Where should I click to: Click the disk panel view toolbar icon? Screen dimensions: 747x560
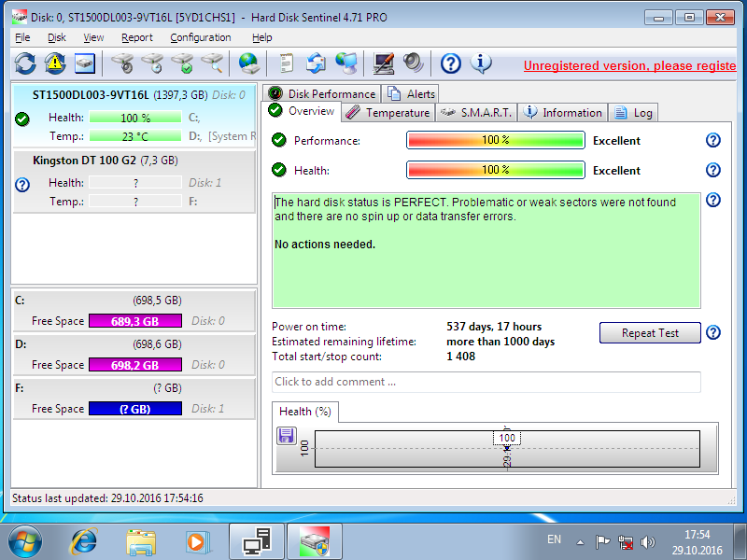pos(85,63)
